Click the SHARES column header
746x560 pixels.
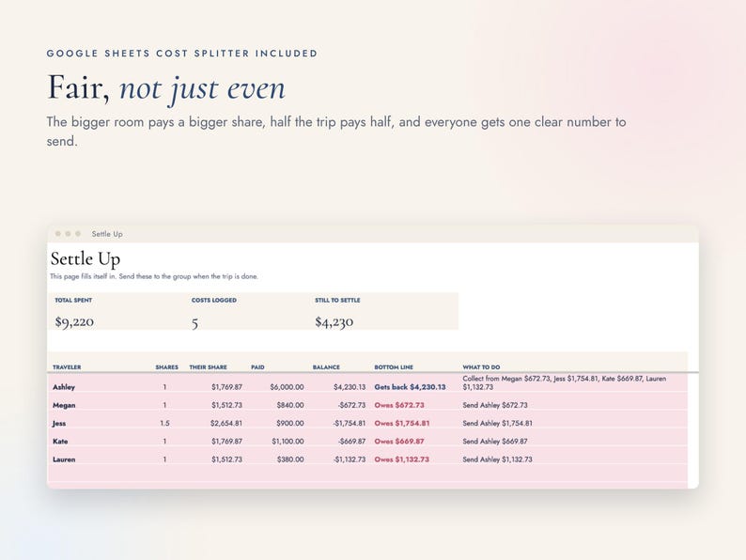pyautogui.click(x=166, y=367)
